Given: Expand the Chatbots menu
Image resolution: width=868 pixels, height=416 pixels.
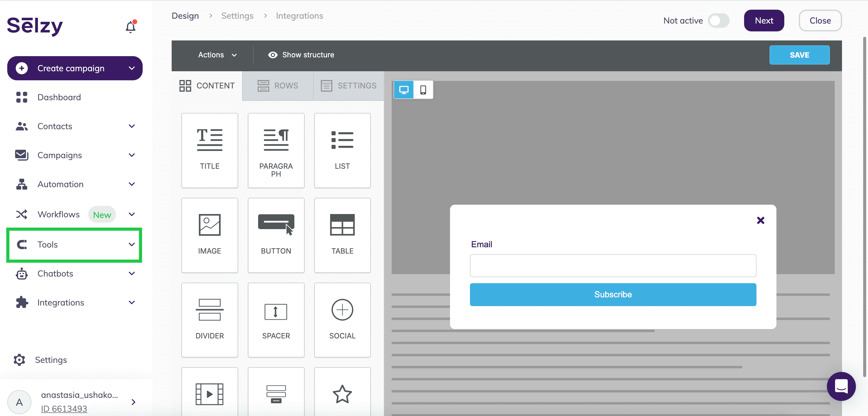Looking at the screenshot, I should (x=132, y=274).
